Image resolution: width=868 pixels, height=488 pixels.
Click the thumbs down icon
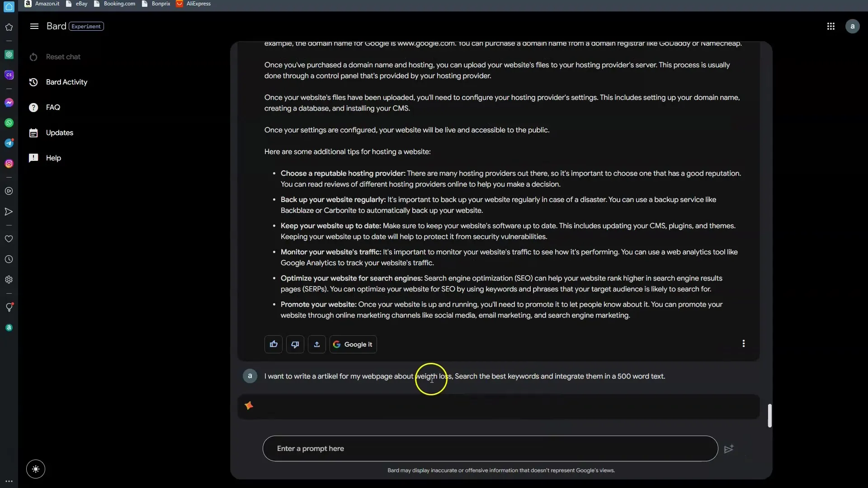[295, 344]
